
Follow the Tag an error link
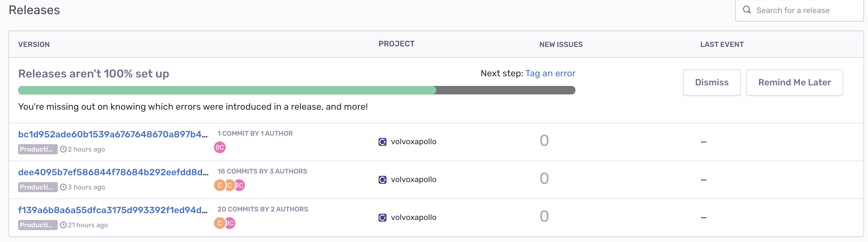click(550, 74)
